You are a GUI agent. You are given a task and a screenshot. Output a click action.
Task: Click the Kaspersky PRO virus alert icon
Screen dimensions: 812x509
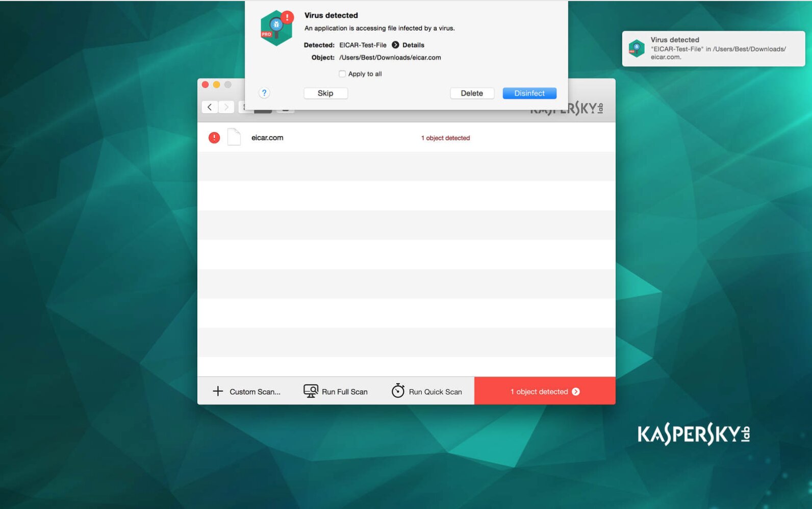(x=276, y=28)
